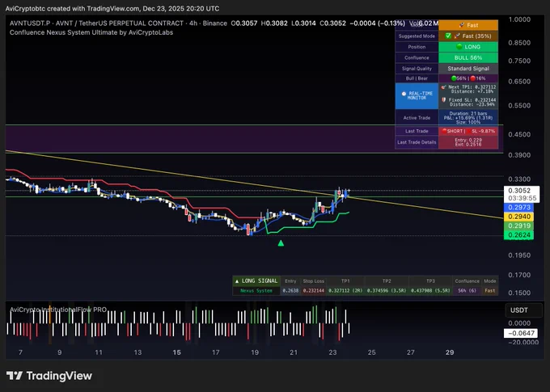This screenshot has height=392, width=550.
Task: Click the Vol 6.02M readout
Action: [x=424, y=23]
